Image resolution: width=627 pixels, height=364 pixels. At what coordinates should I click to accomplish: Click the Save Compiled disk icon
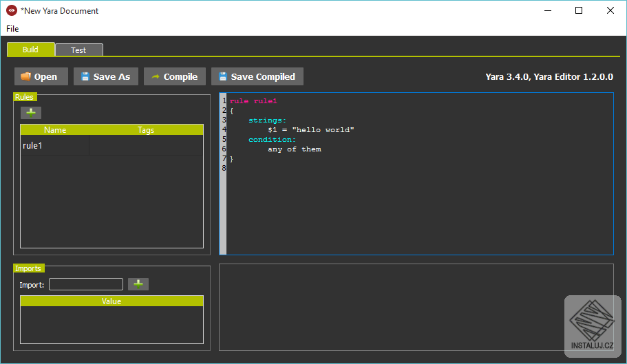click(x=223, y=77)
